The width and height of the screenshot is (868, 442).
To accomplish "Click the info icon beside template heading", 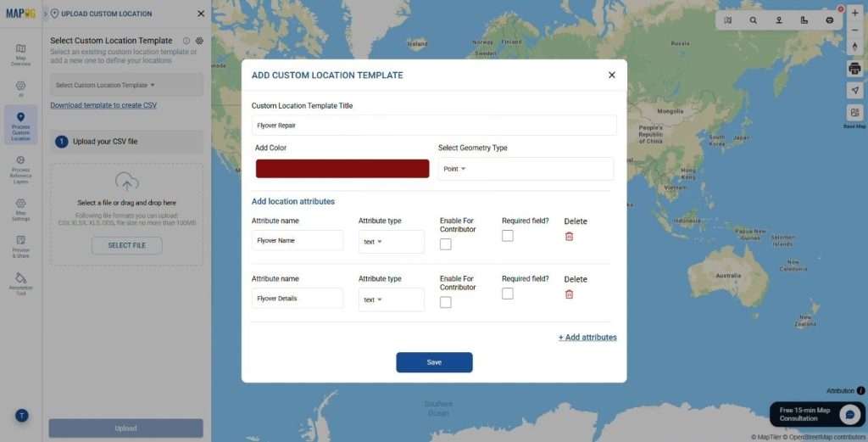I will tap(186, 41).
